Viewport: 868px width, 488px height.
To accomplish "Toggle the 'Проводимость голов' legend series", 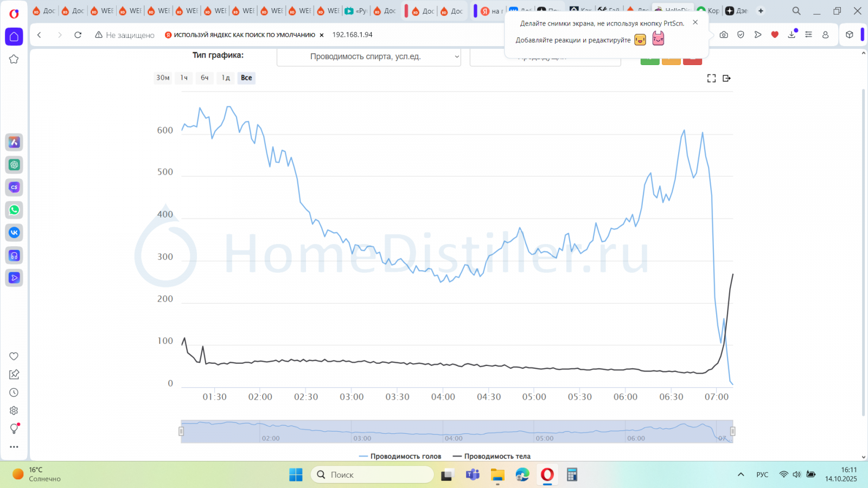I will 400,457.
